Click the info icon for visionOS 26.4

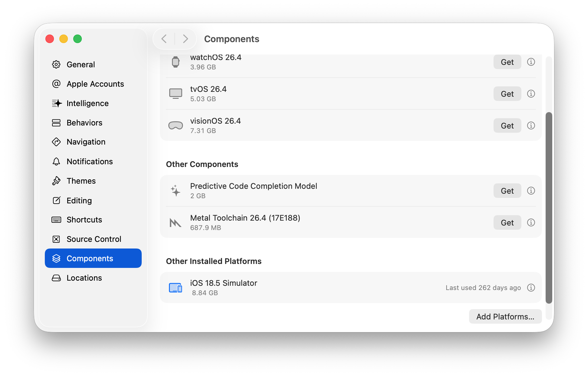coord(531,125)
